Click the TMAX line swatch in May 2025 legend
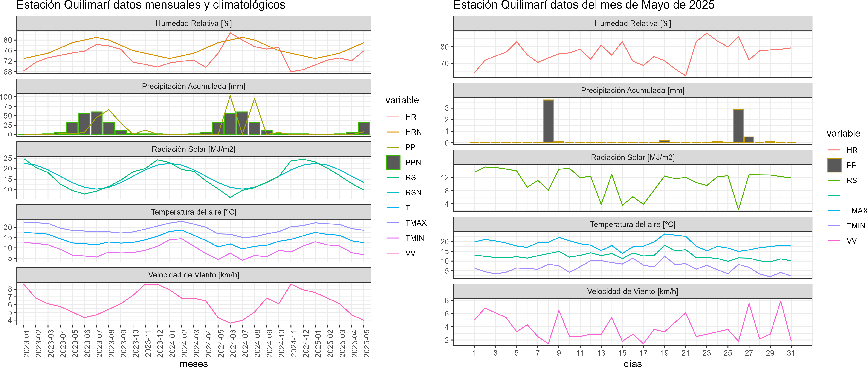Image resolution: width=868 pixels, height=367 pixels. tap(834, 211)
